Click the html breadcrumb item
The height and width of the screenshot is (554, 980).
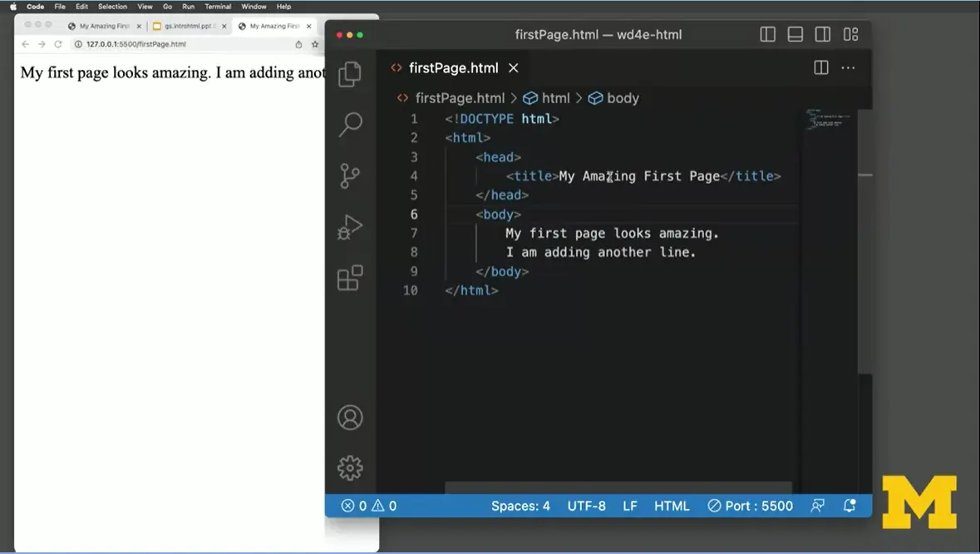(x=555, y=97)
